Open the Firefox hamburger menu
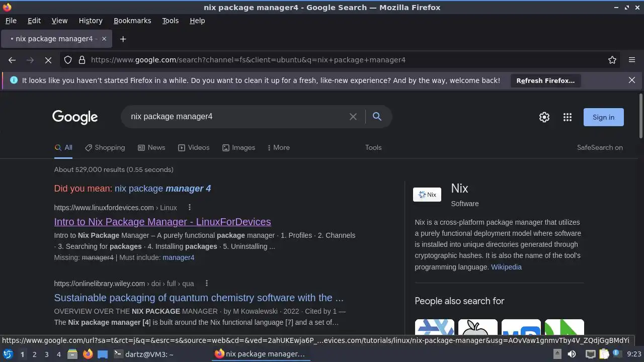This screenshot has width=644, height=362. coord(632,60)
